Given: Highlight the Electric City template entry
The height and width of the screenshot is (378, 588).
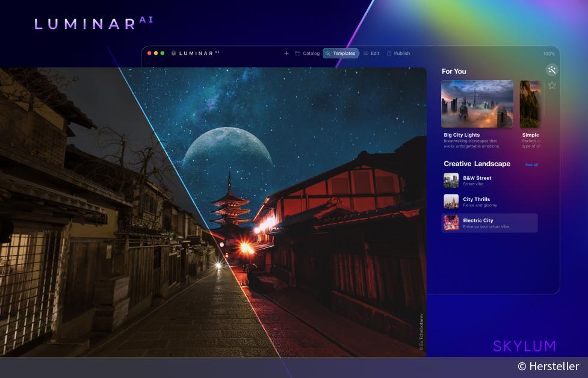Looking at the screenshot, I should (491, 223).
